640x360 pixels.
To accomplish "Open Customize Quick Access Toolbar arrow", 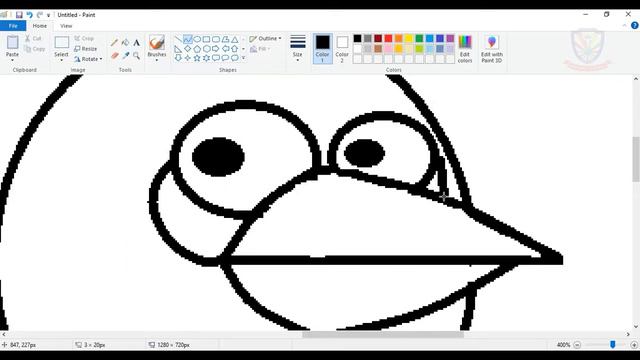I will (49, 15).
